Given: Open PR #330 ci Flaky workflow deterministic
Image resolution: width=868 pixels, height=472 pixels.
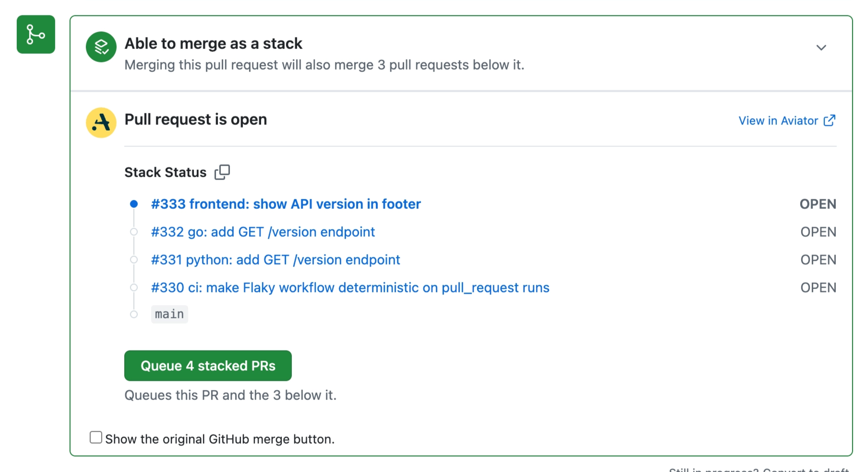Looking at the screenshot, I should coord(350,288).
